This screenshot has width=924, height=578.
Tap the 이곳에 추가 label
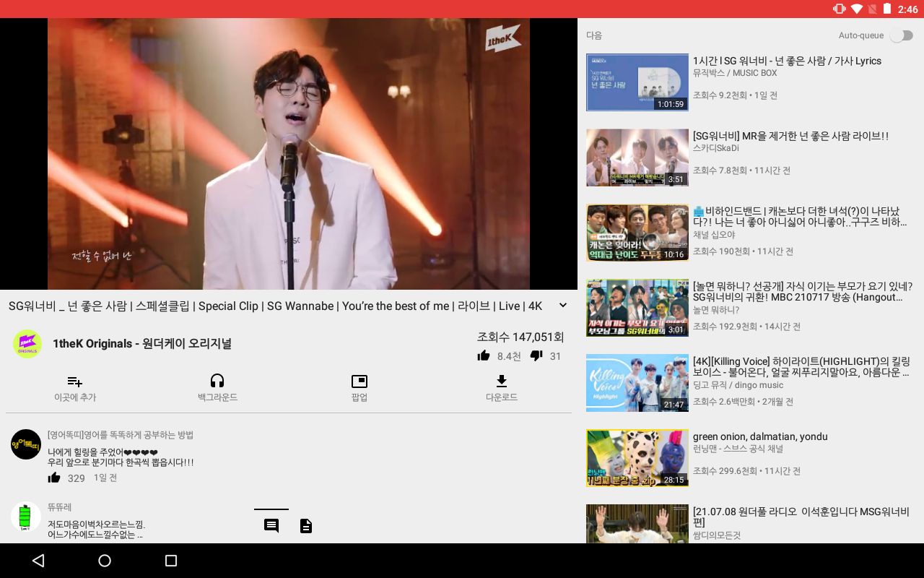tap(75, 397)
